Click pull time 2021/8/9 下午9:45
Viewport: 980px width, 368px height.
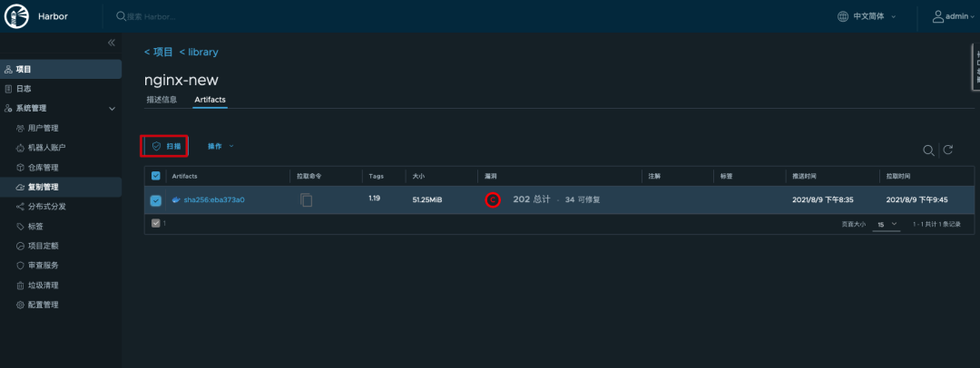917,200
